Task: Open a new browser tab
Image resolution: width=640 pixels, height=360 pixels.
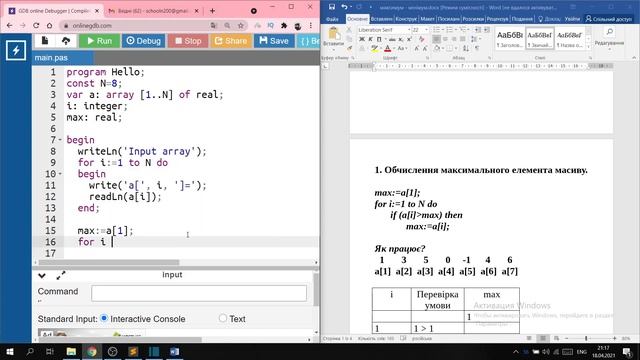Action: pyautogui.click(x=212, y=11)
